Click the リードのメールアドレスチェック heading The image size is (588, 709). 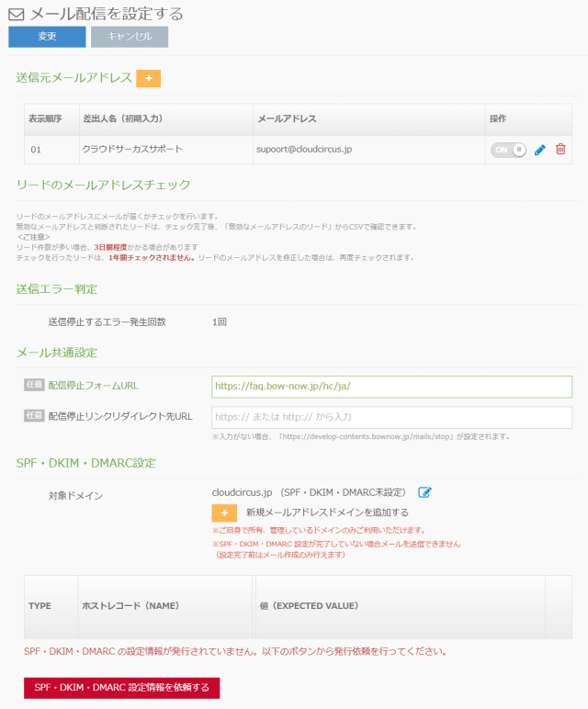103,185
